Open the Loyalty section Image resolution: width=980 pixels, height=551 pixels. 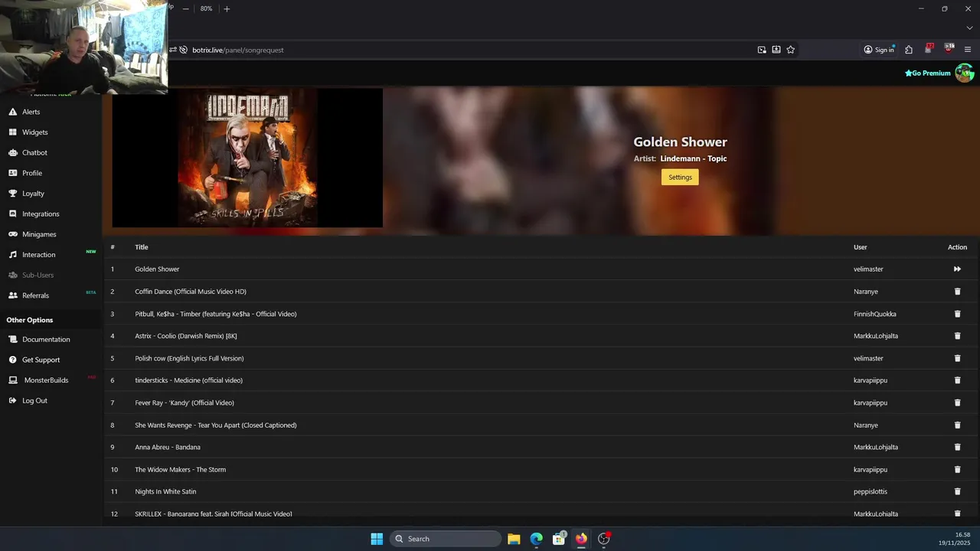(33, 194)
